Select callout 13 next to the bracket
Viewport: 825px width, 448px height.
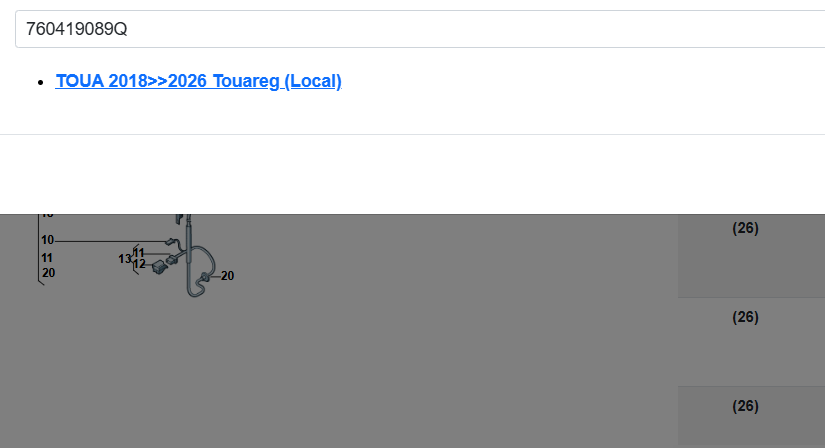click(x=125, y=259)
